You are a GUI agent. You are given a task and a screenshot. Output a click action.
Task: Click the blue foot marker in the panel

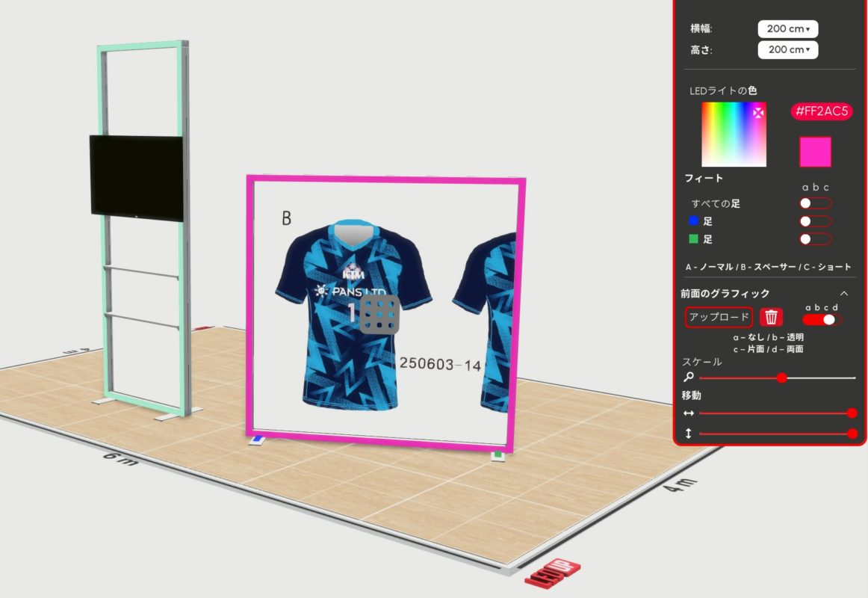[694, 221]
